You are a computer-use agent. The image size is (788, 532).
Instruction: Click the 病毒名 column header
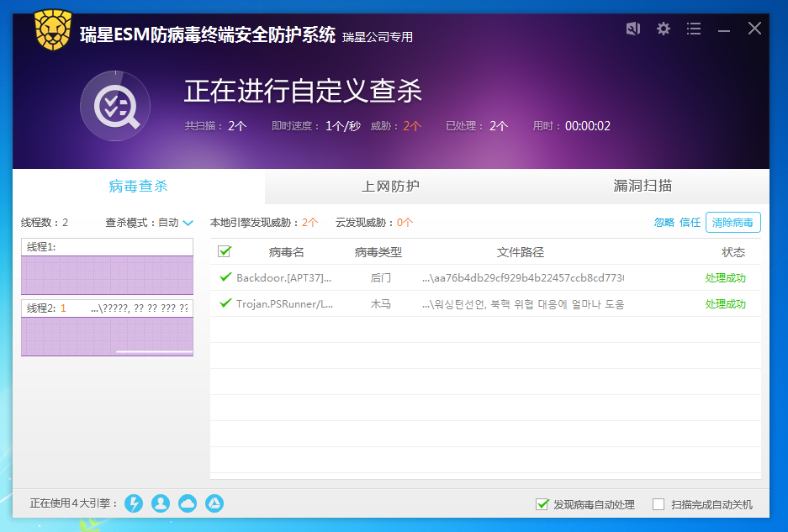287,252
